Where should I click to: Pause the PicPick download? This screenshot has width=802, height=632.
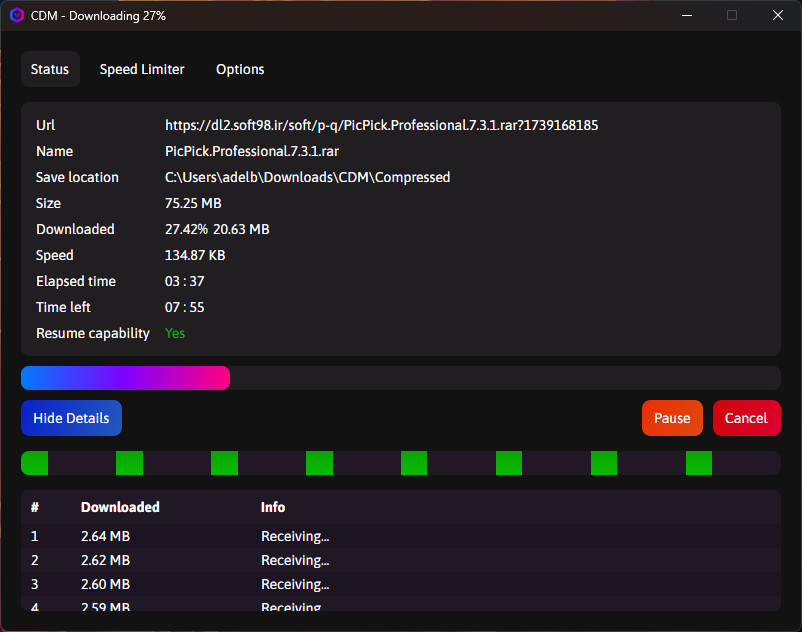point(672,418)
